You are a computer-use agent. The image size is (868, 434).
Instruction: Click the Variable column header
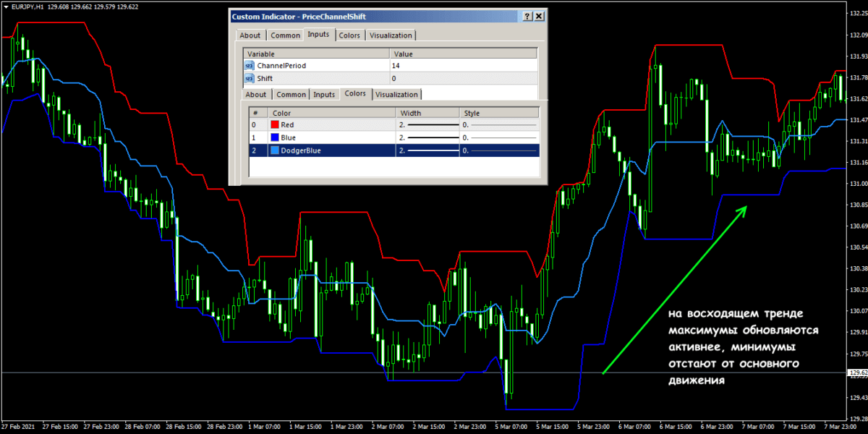[x=317, y=54]
